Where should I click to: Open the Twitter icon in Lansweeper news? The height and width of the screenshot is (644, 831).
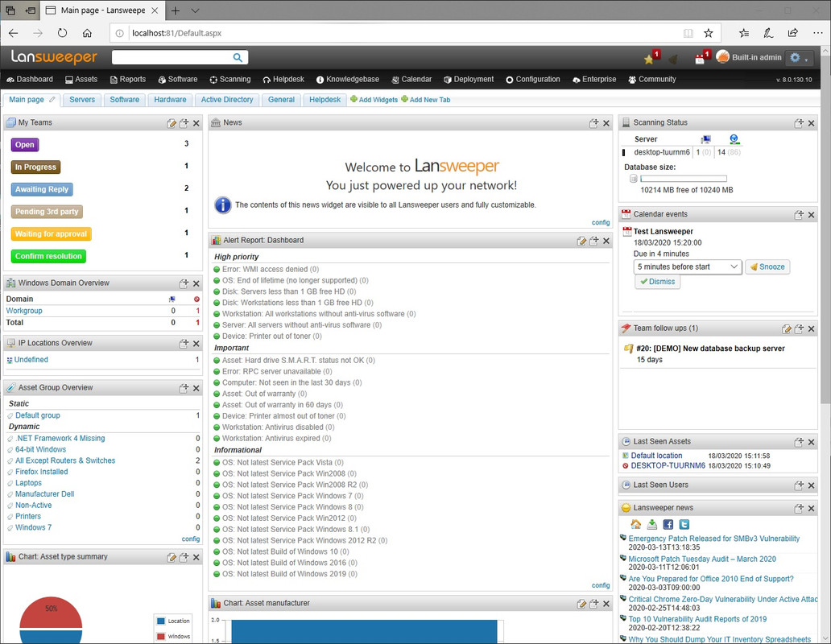pyautogui.click(x=684, y=524)
